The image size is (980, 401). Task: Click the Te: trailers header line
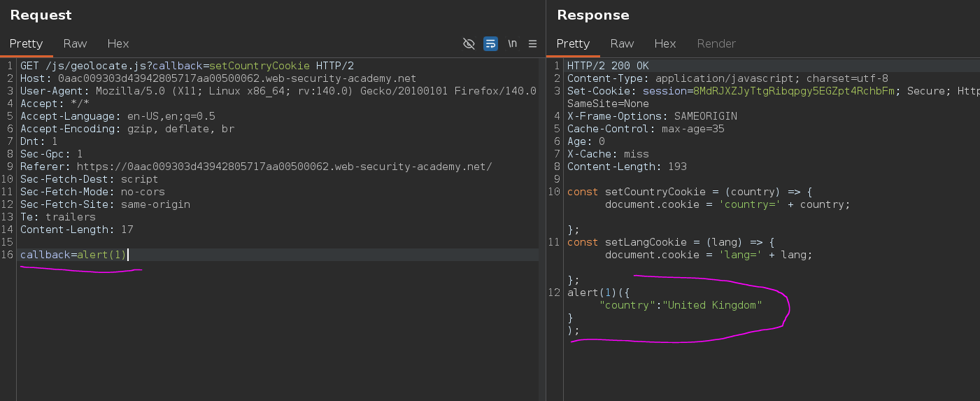58,217
